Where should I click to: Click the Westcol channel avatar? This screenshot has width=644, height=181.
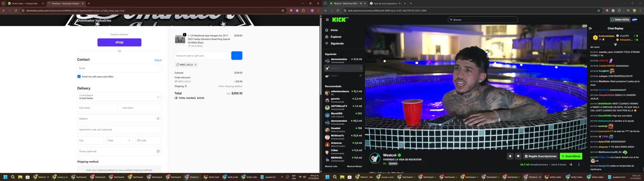click(x=375, y=157)
